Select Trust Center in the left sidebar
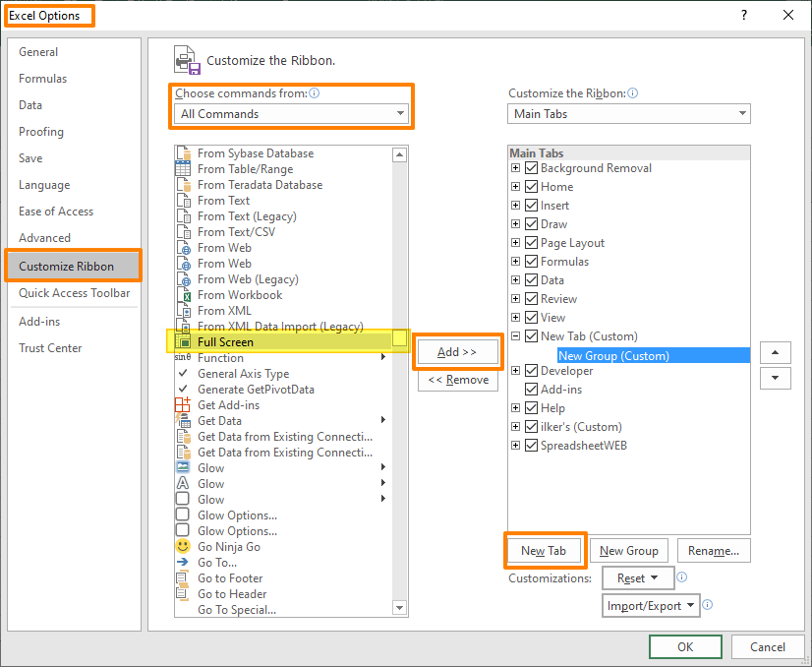The width and height of the screenshot is (812, 667). [50, 347]
